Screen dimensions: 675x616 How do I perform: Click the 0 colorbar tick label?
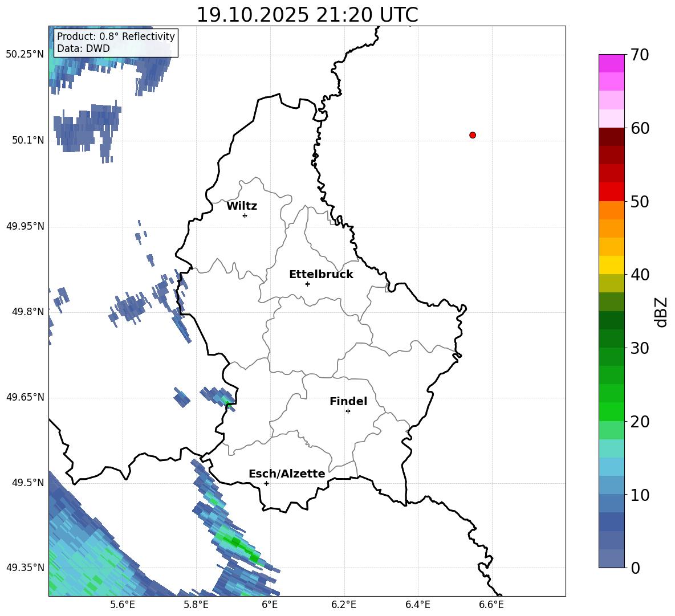(636, 568)
